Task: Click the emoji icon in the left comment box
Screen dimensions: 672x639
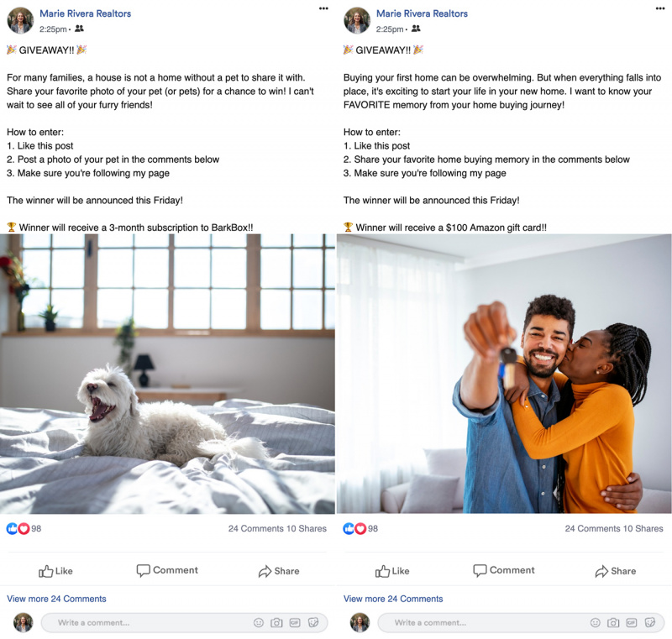Action: click(259, 623)
